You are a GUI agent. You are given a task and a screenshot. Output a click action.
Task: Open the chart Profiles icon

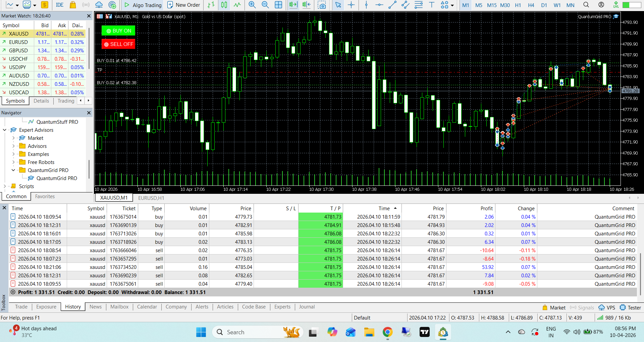[27, 5]
